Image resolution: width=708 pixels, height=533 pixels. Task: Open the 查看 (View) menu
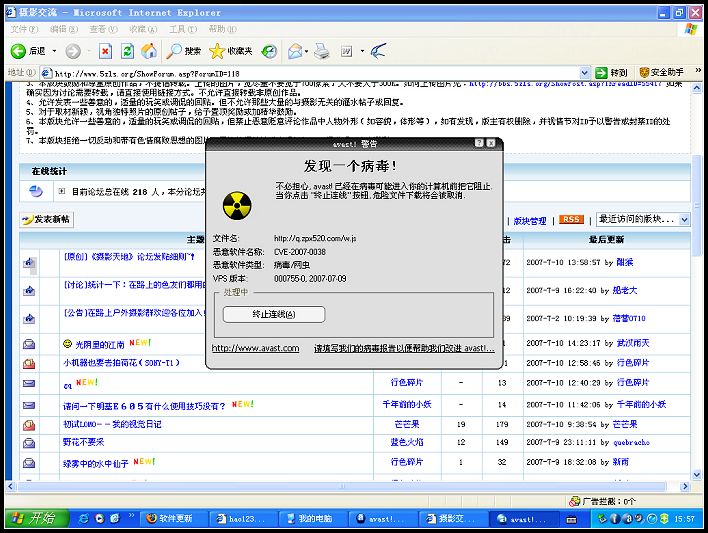tap(103, 29)
